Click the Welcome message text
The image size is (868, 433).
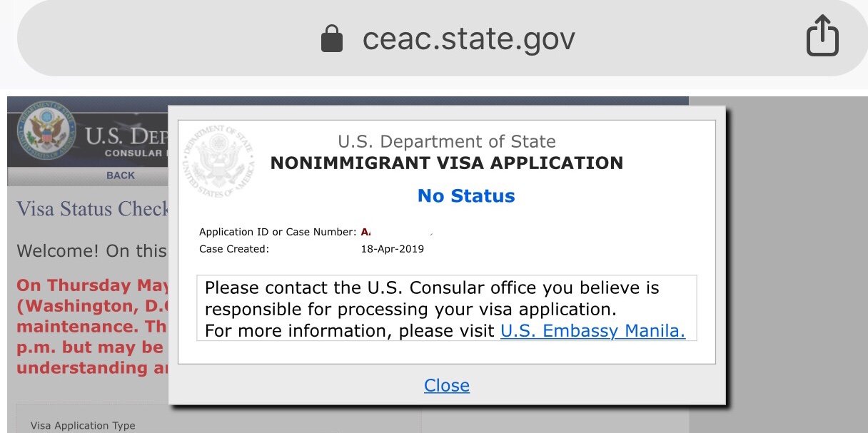[91, 251]
